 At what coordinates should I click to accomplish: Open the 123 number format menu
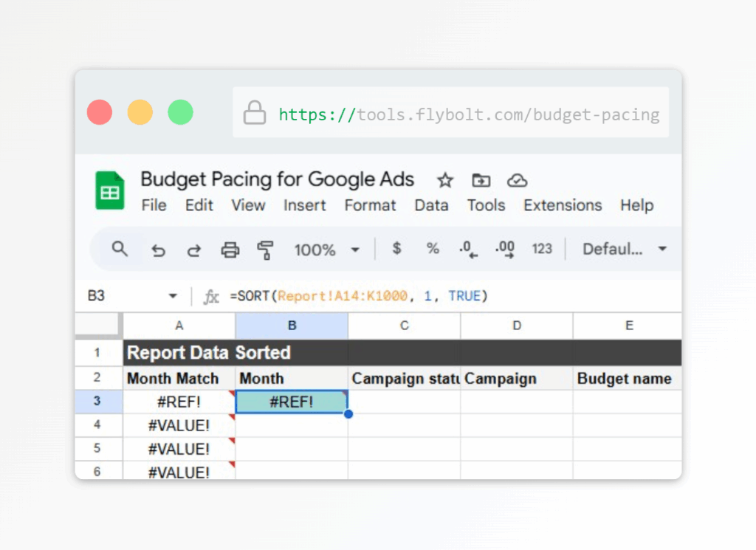coord(543,250)
